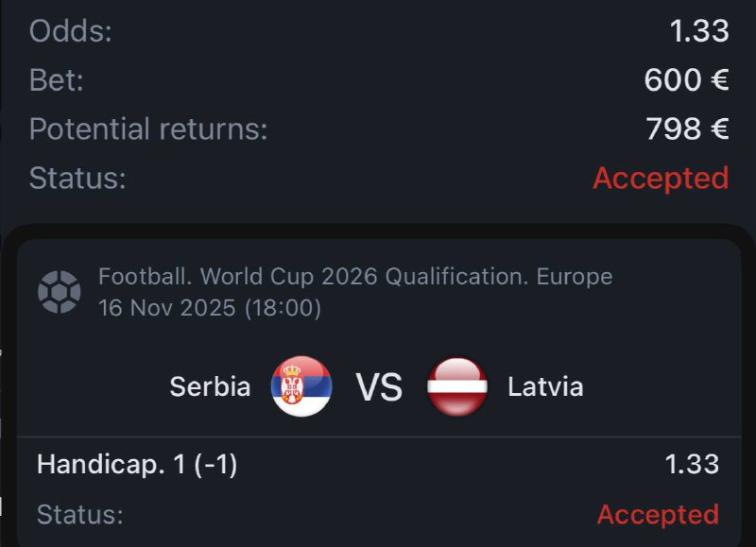756x547 pixels.
Task: Select the Latvia team name
Action: [545, 386]
